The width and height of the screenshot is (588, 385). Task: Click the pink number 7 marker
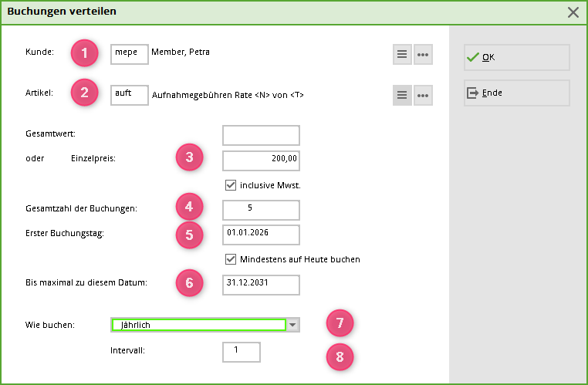coord(340,323)
